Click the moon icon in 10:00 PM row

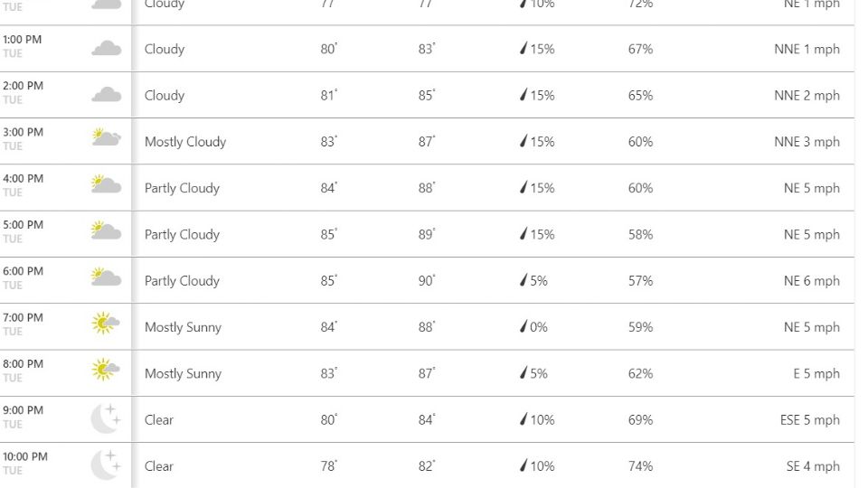(x=107, y=465)
